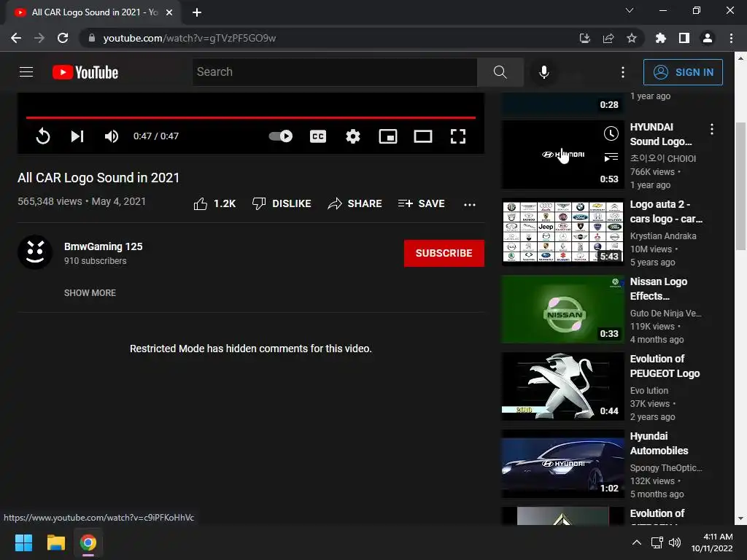
Task: Add HYUNDAI Sound Logo to queue
Action: (x=611, y=157)
